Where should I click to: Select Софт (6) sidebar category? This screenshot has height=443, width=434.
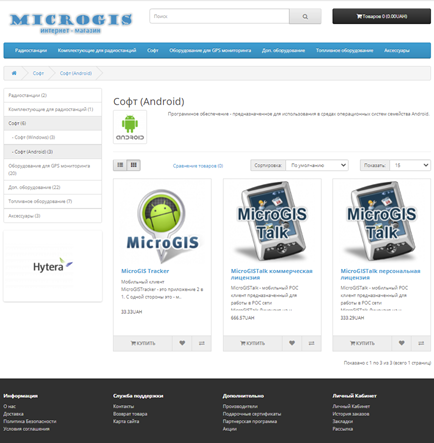click(x=53, y=123)
